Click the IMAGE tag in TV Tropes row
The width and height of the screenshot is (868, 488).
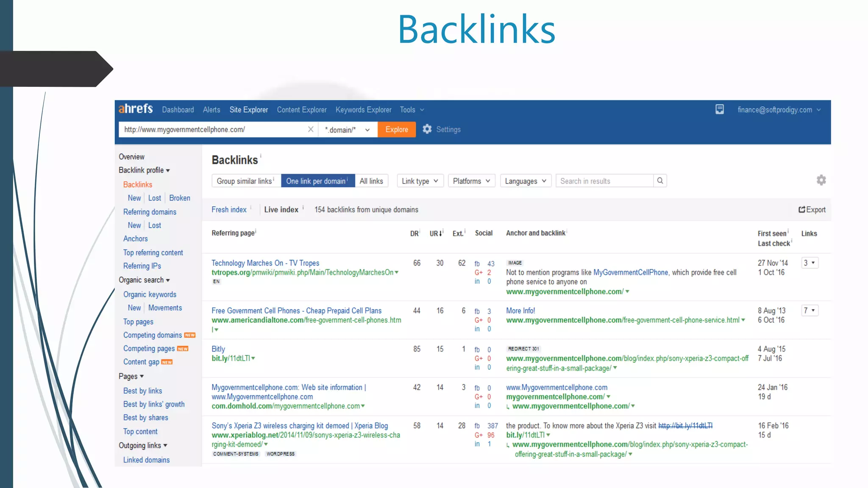(x=515, y=263)
